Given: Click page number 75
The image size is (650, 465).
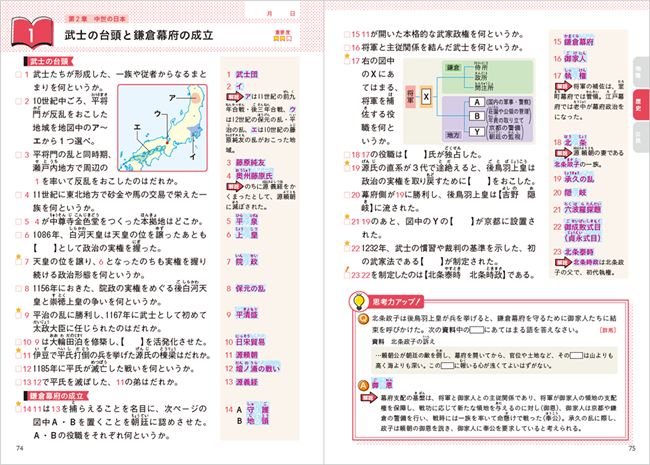Looking at the screenshot, I should click(632, 448).
